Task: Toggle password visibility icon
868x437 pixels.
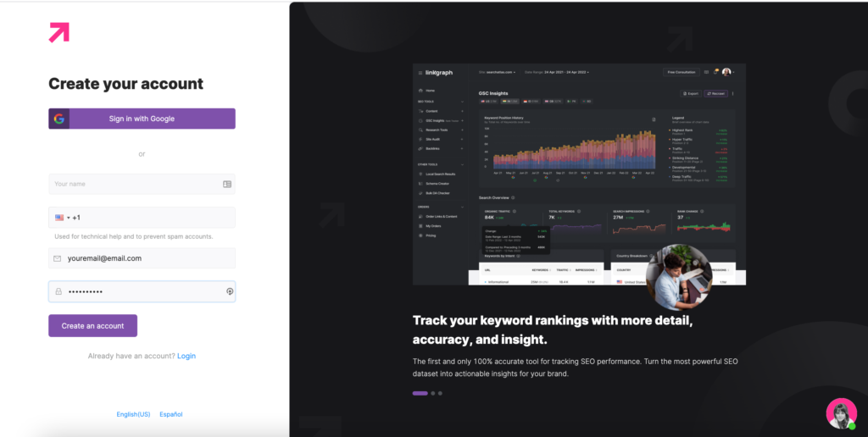Action: tap(230, 291)
